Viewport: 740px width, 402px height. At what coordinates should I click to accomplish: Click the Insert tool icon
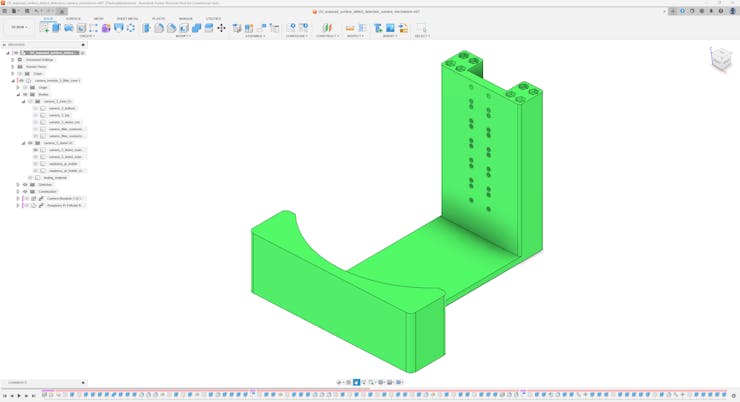[x=378, y=28]
